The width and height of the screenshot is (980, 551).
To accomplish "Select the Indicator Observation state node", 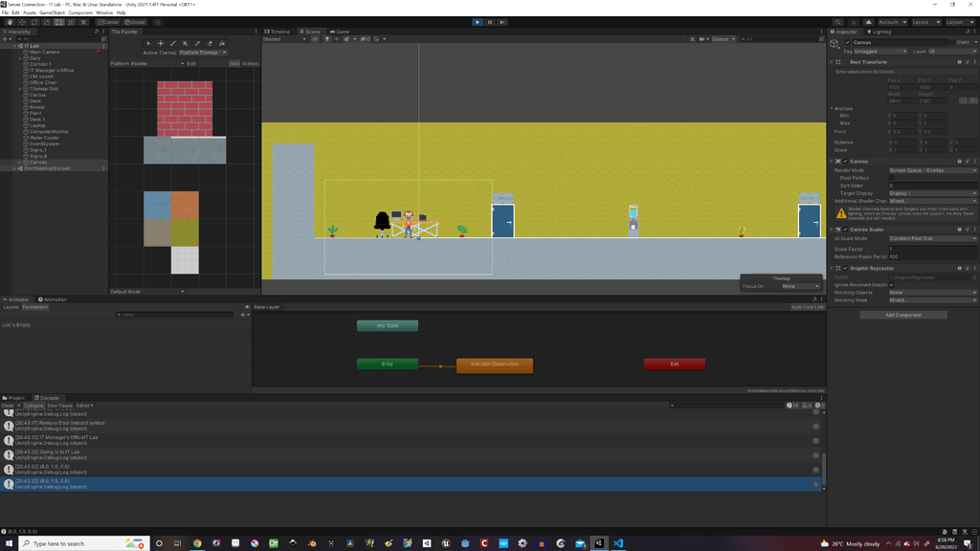I will tap(495, 364).
